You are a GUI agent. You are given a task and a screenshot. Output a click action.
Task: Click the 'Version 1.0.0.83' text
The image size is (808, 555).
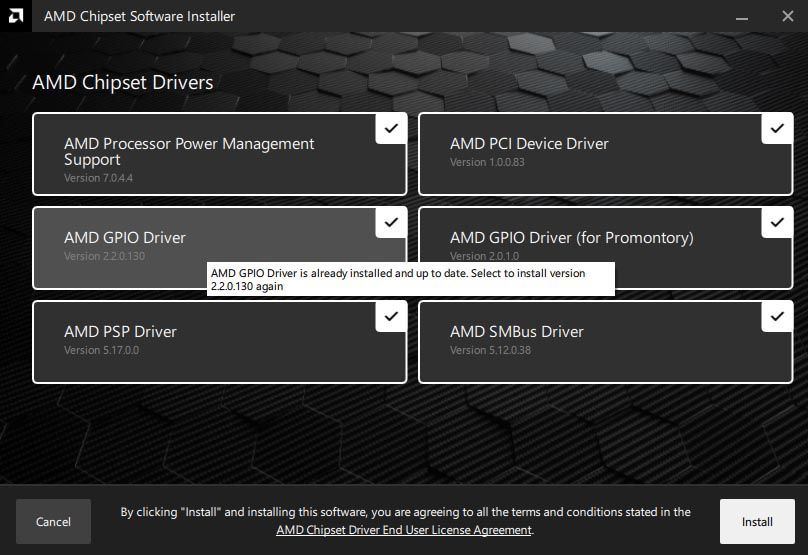click(487, 162)
